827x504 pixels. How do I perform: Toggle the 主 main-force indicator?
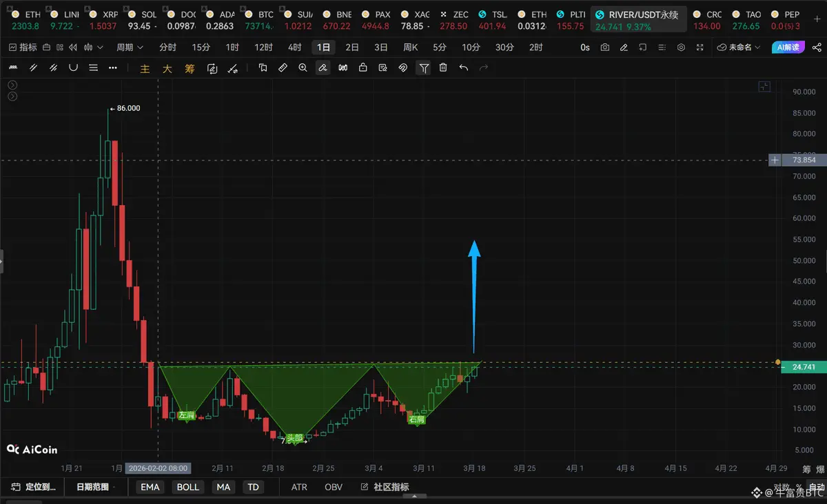click(145, 69)
